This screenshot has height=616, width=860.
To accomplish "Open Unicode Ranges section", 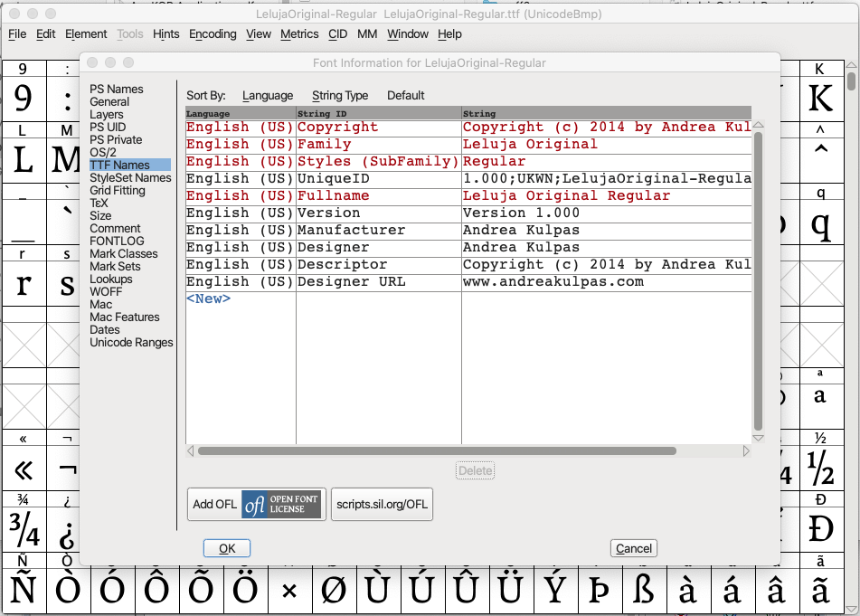I will click(x=131, y=342).
